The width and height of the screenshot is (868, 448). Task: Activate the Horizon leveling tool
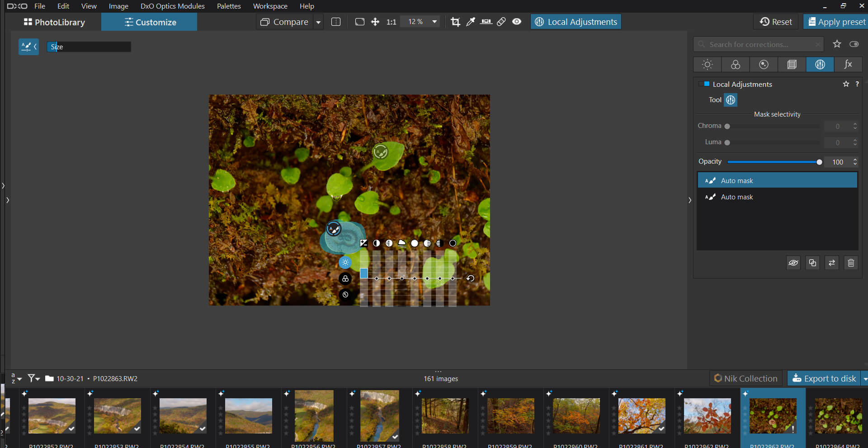pyautogui.click(x=486, y=22)
